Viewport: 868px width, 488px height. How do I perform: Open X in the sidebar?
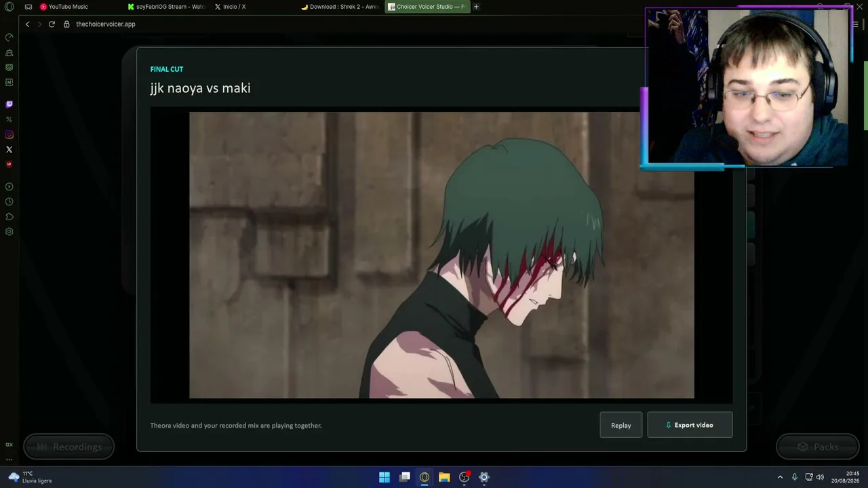click(9, 149)
